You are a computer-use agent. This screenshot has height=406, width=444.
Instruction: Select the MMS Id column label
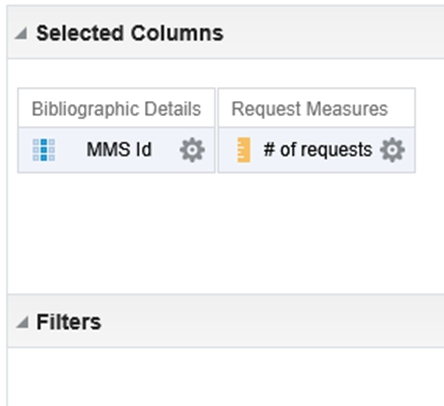pos(119,149)
